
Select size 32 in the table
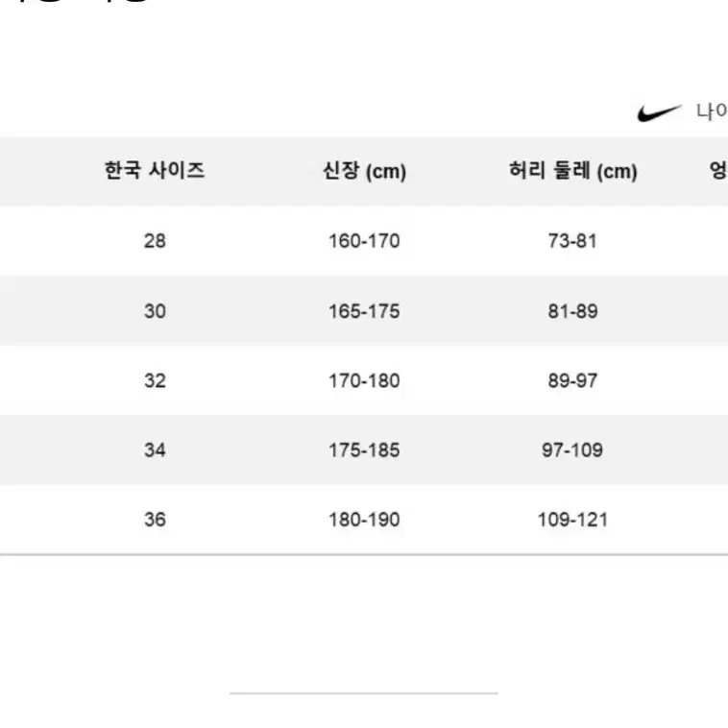[x=155, y=380]
